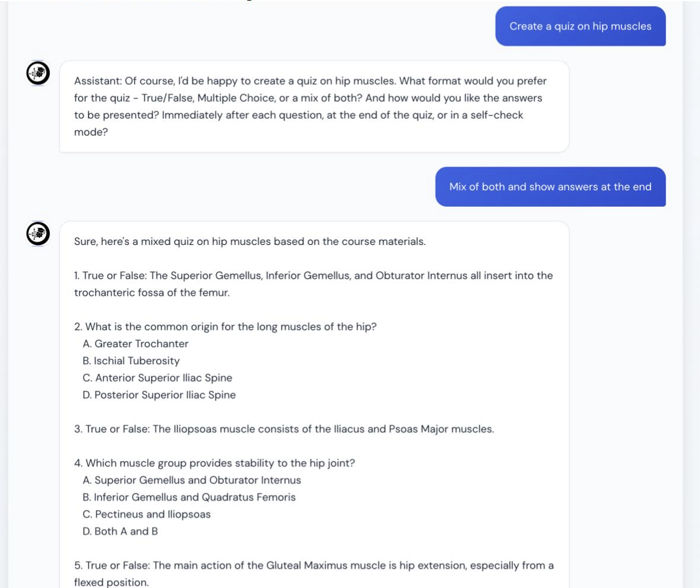
Task: Choose 'D. Both A and B'
Action: tap(120, 531)
